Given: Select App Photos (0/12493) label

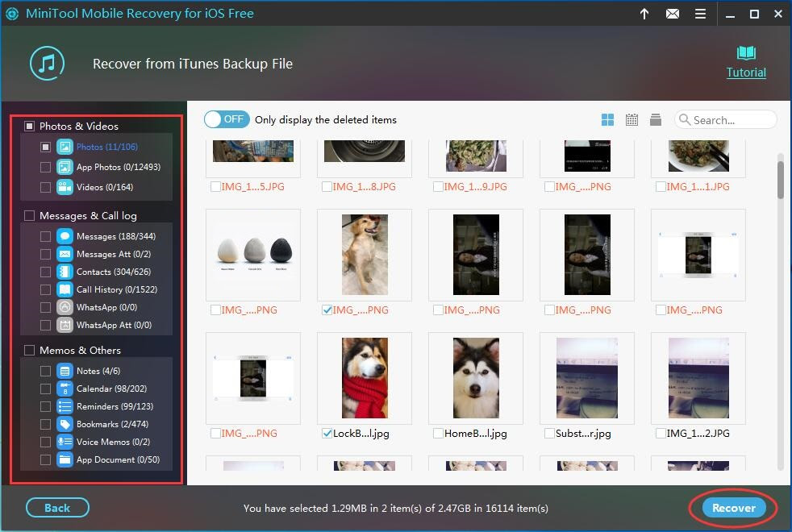Looking at the screenshot, I should pos(119,167).
